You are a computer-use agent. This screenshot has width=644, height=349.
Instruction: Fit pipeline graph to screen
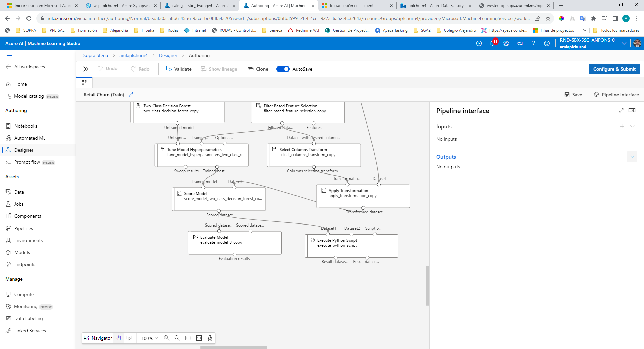pyautogui.click(x=188, y=338)
